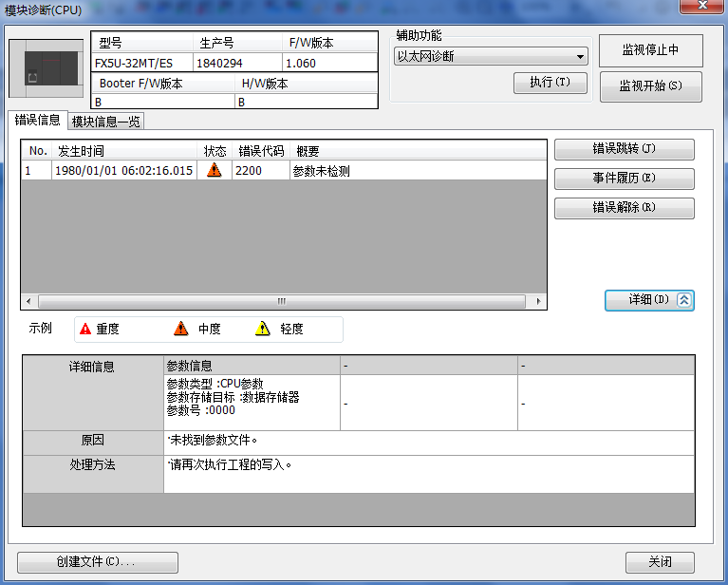Image resolution: width=728 pixels, height=585 pixels.
Task: Click 创建文件 button
Action: click(x=97, y=562)
